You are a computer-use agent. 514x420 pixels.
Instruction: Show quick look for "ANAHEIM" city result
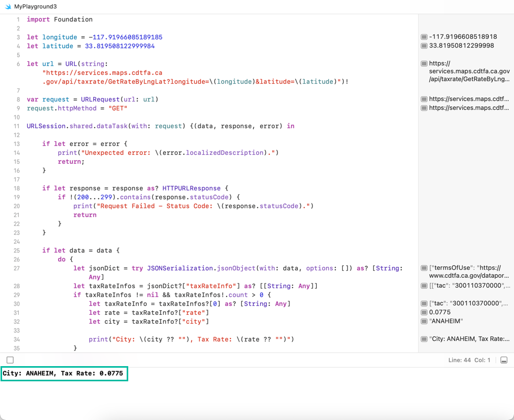tap(424, 321)
